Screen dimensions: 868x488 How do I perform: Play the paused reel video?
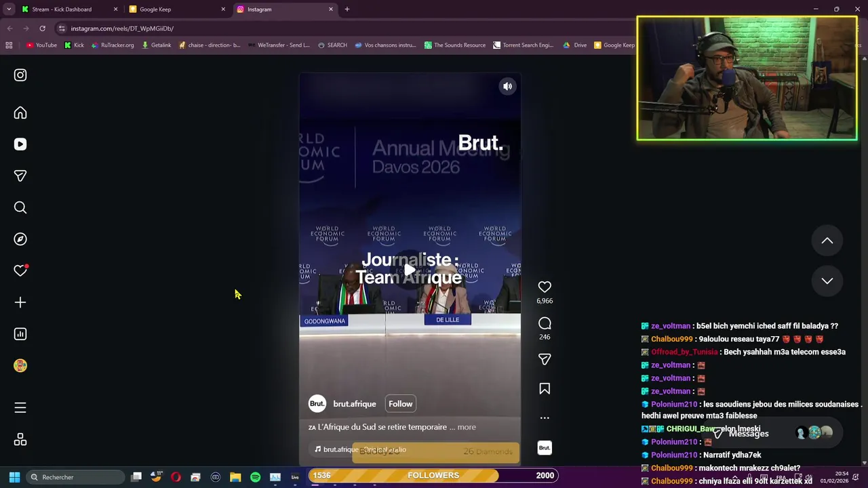tap(410, 270)
